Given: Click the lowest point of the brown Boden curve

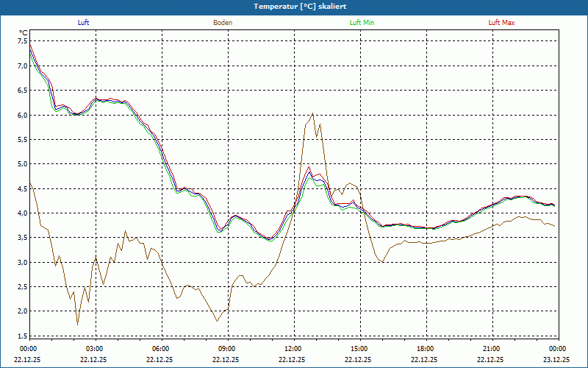Looking at the screenshot, I should [x=77, y=324].
